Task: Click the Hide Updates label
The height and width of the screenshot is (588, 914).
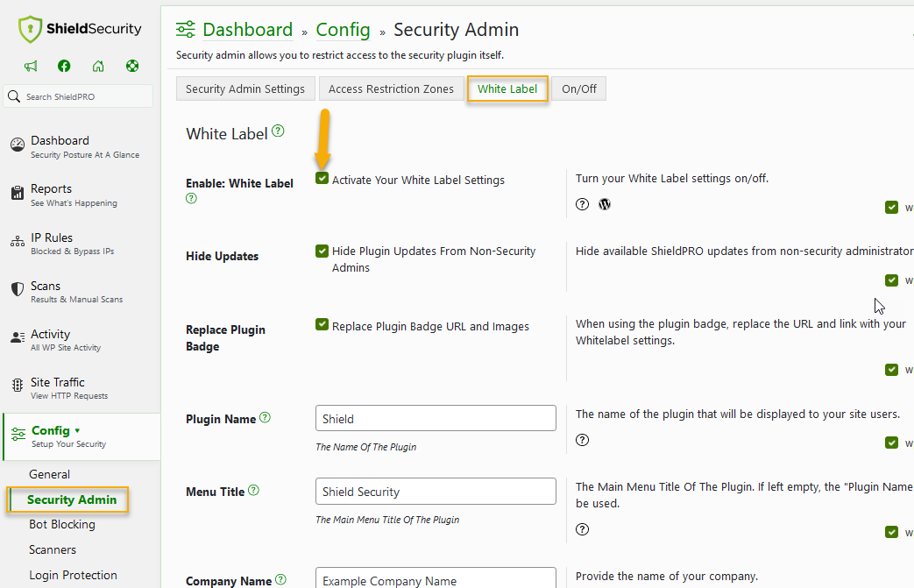Action: coord(222,257)
